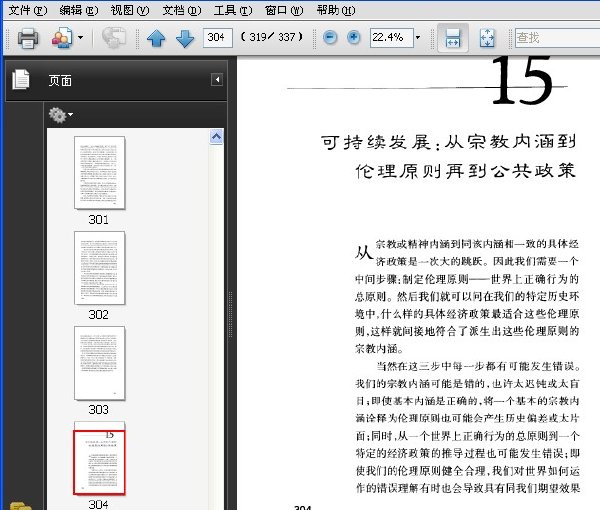Open the 文件(F) menu
Viewport: 600px width, 510px height.
point(28,10)
